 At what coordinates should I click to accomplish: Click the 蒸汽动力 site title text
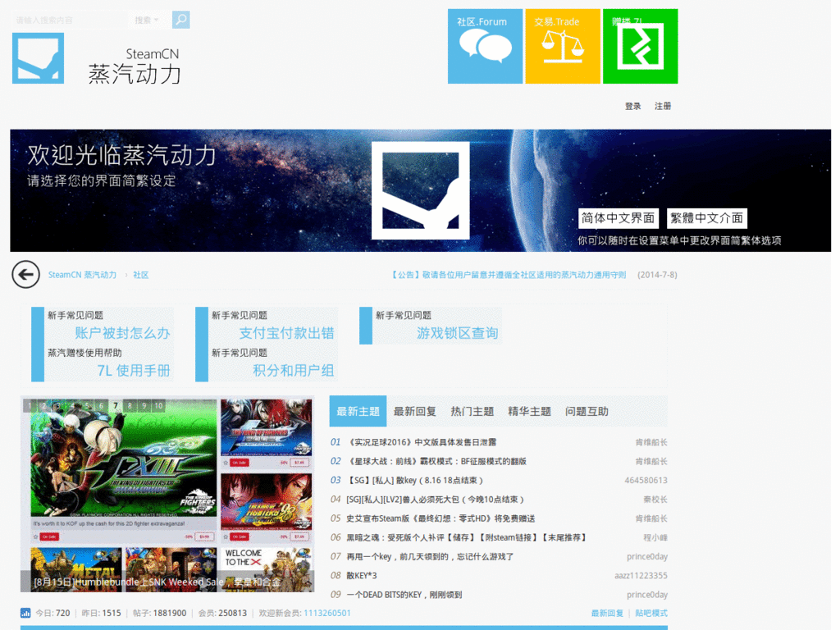pos(135,74)
